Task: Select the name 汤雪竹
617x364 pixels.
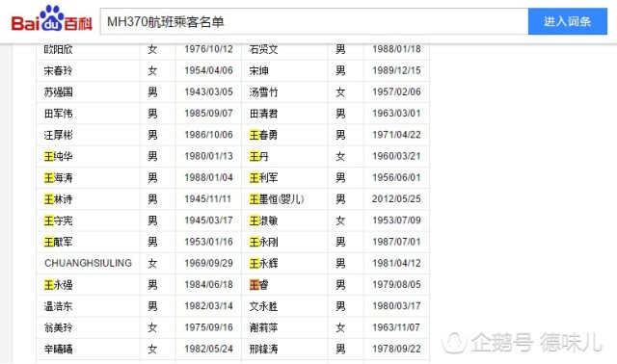Action: tap(263, 92)
